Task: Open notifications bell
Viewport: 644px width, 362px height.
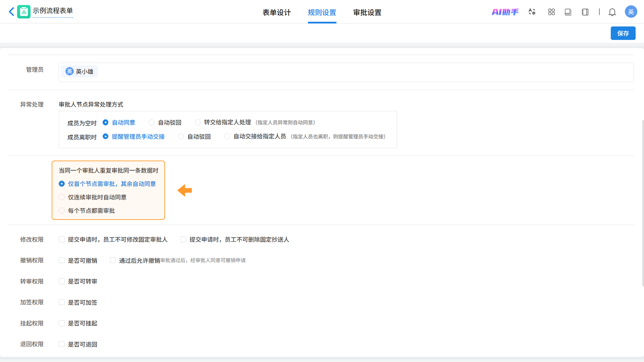Action: coord(612,12)
